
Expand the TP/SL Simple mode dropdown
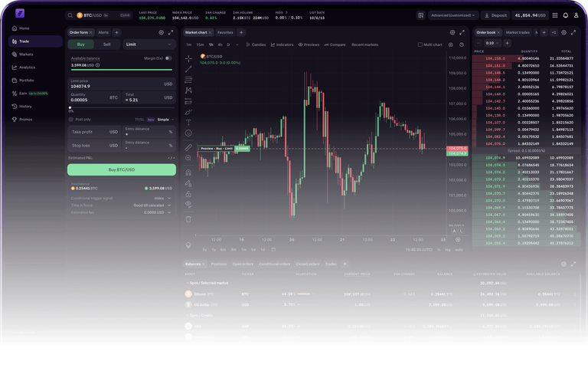tap(165, 120)
